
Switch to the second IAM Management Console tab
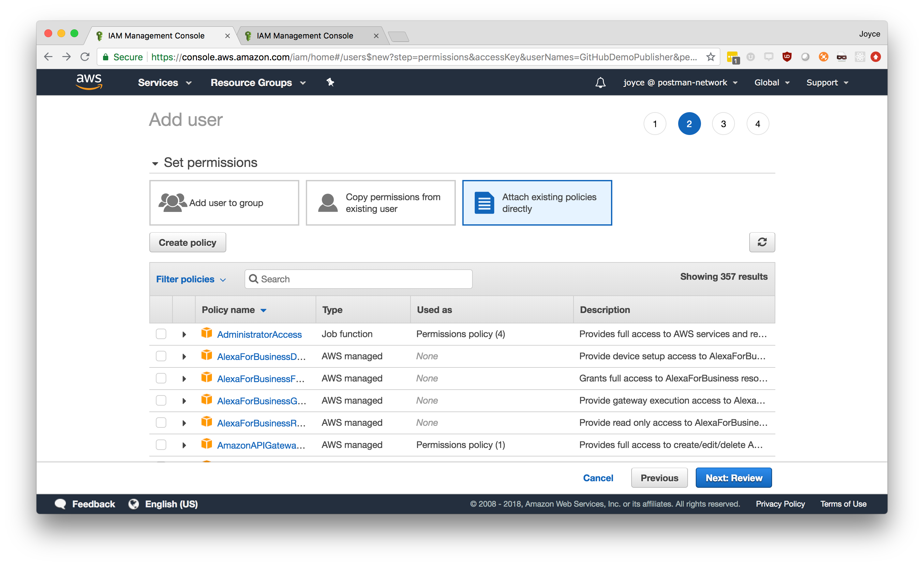pyautogui.click(x=305, y=36)
